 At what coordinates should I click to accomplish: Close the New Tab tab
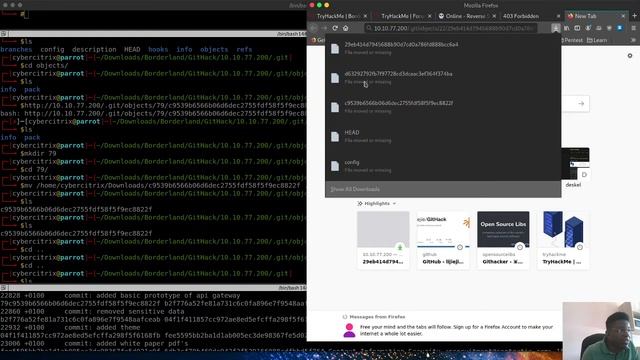click(623, 16)
